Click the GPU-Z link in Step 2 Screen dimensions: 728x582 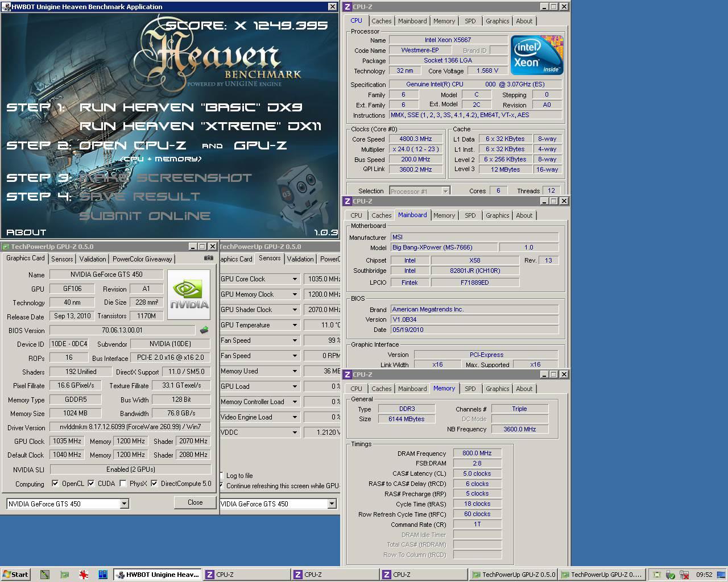pos(260,145)
